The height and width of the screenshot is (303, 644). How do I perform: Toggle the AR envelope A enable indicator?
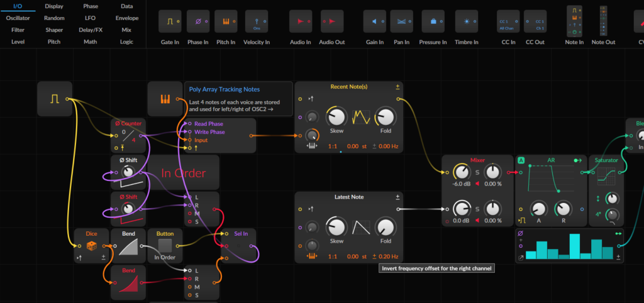(x=521, y=160)
